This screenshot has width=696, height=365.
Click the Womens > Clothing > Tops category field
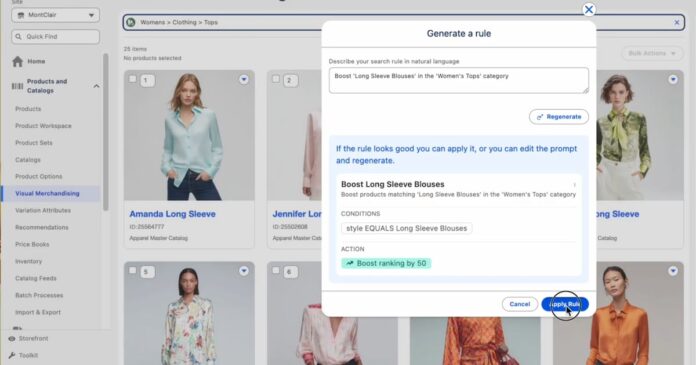pos(403,22)
